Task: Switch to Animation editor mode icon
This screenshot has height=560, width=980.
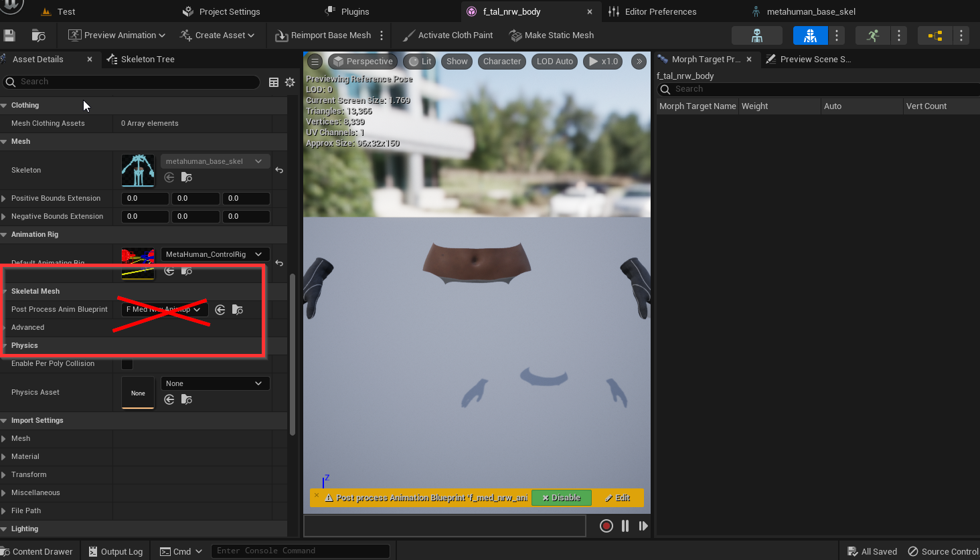Action: (872, 35)
